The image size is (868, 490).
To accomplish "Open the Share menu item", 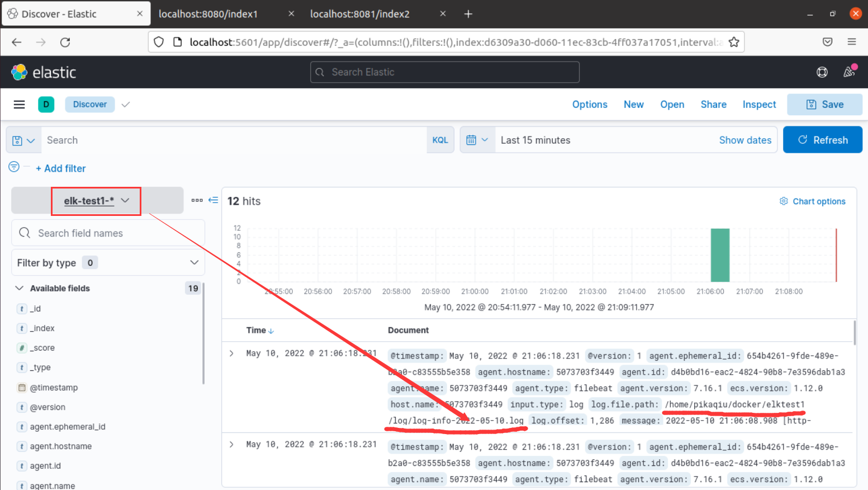I will point(714,105).
